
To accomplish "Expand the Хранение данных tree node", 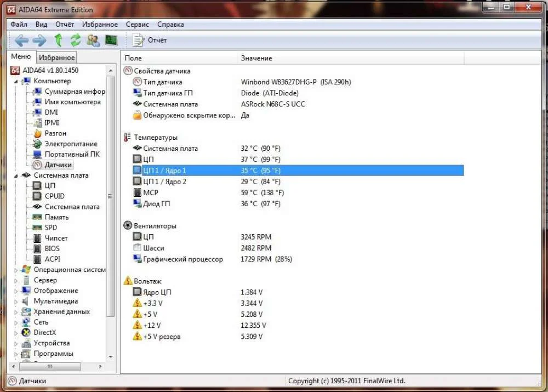I will coord(16,312).
